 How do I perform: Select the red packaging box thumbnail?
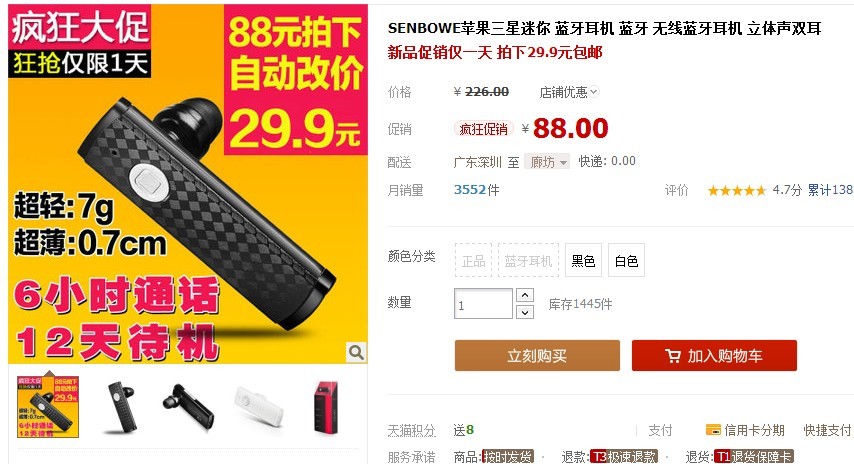pyautogui.click(x=326, y=406)
